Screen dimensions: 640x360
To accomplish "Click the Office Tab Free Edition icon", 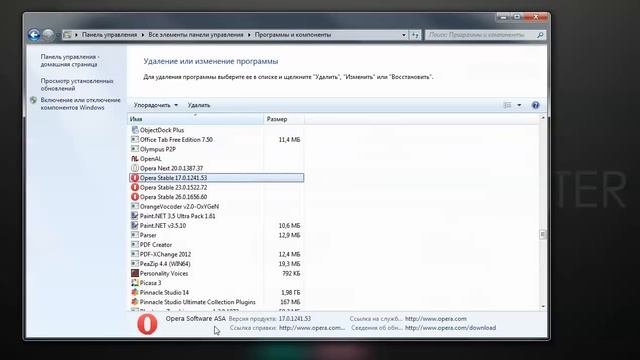I will 135,140.
